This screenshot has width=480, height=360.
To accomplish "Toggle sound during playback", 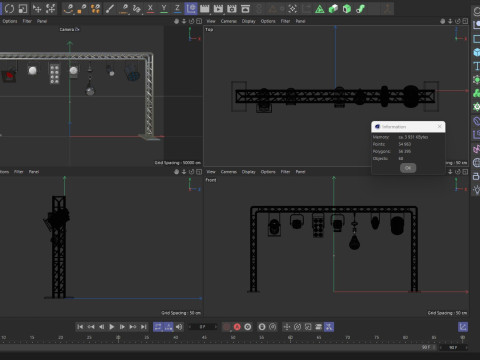I will tap(179, 327).
